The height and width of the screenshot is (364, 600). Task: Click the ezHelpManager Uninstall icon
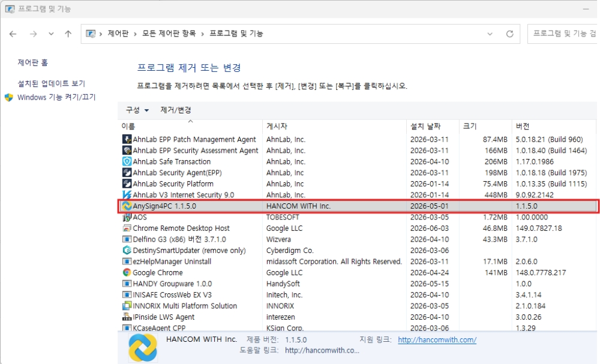(x=127, y=261)
